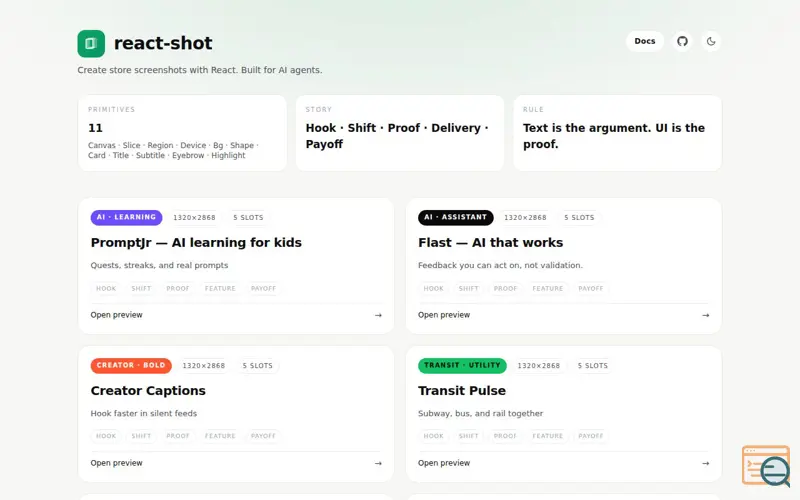Click the HOOK chip in Flast card

[x=434, y=288]
